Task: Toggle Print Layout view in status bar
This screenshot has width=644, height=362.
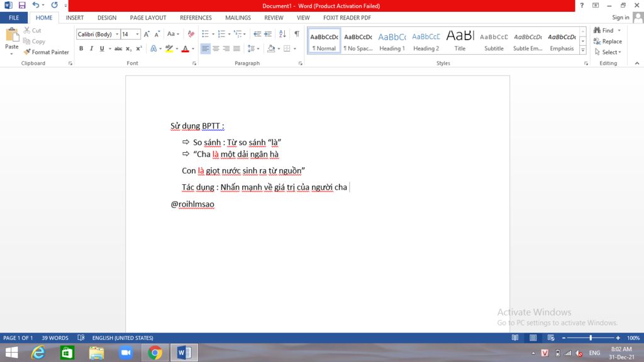Action: coord(533,337)
